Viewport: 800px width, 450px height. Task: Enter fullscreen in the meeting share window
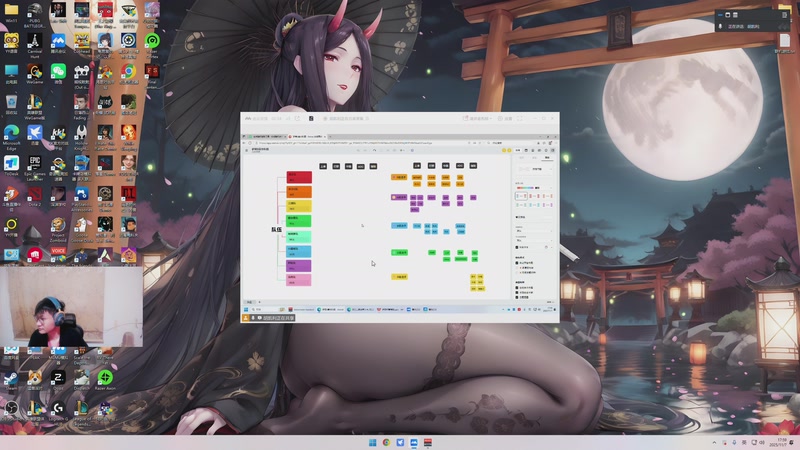519,118
